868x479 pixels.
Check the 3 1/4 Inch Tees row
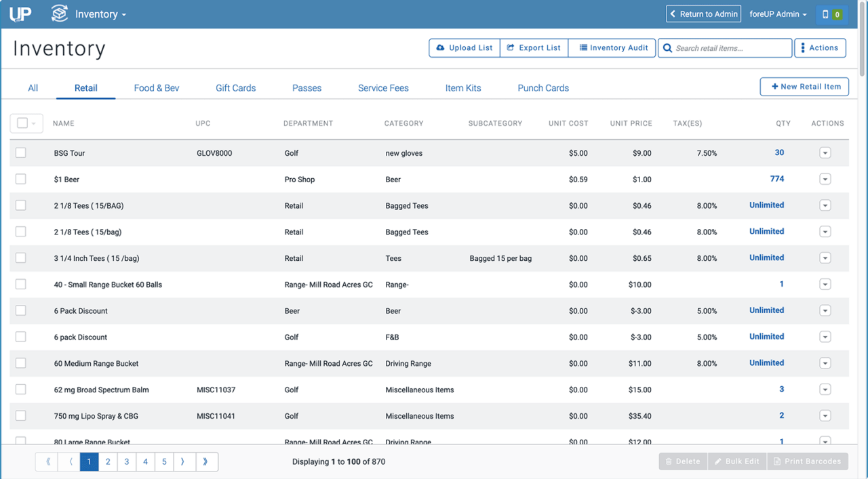click(21, 258)
